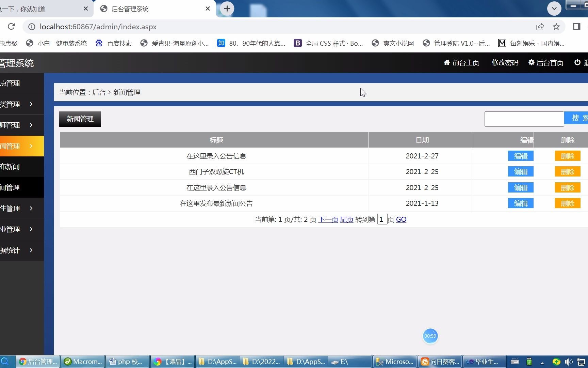
Task: Open the browser tab list chevron
Action: 554,9
